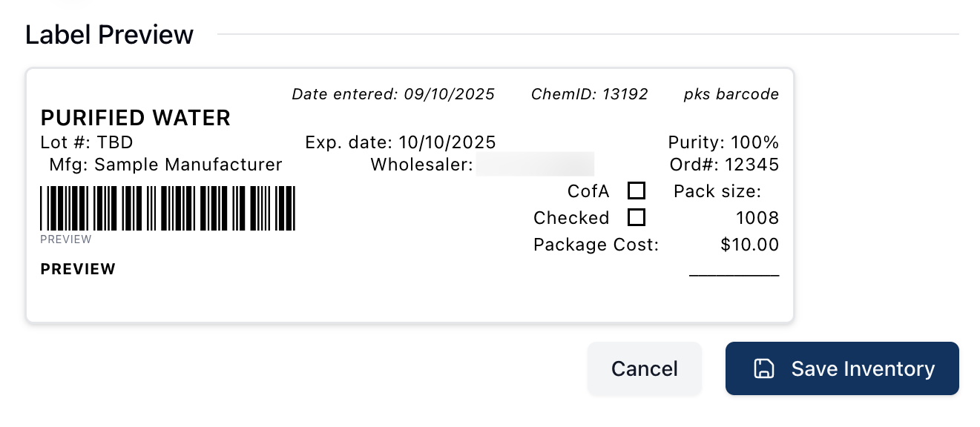Screen dimensions: 980x427
Task: Click the Label Preview section heading
Action: [x=110, y=35]
